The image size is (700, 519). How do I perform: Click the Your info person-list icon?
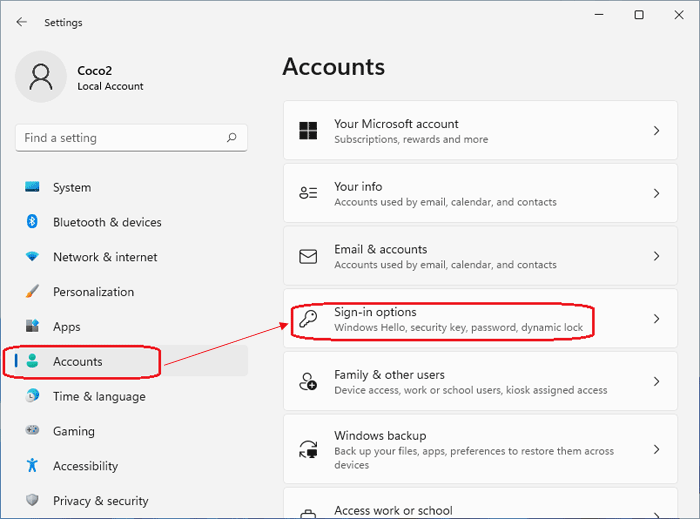pyautogui.click(x=308, y=193)
